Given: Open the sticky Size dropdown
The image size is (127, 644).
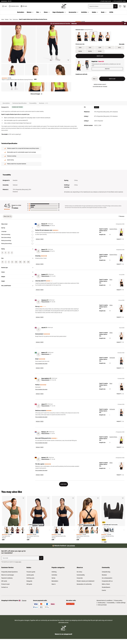Looking at the screenshot, I should (95, 79).
